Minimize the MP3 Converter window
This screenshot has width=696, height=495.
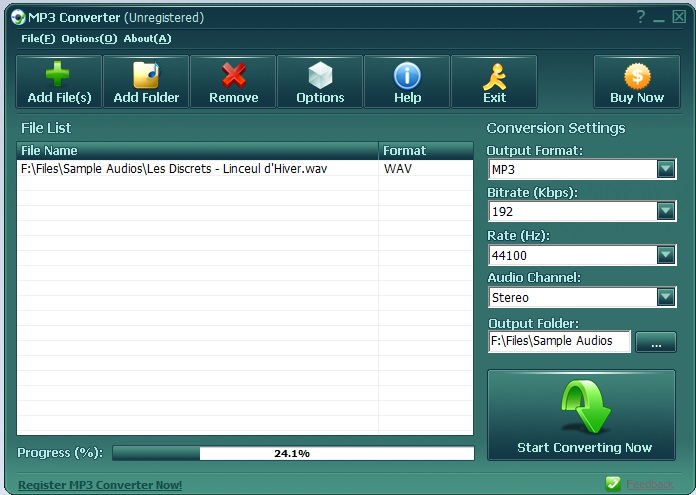click(x=659, y=18)
